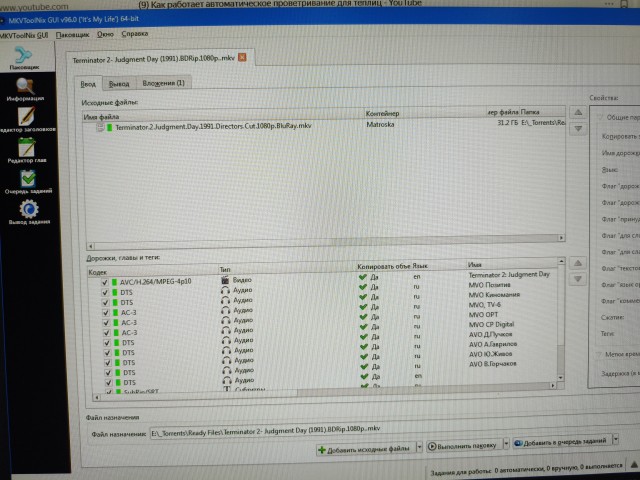
Task: Select track named Terminator 2: Judgment Day
Action: (x=509, y=275)
